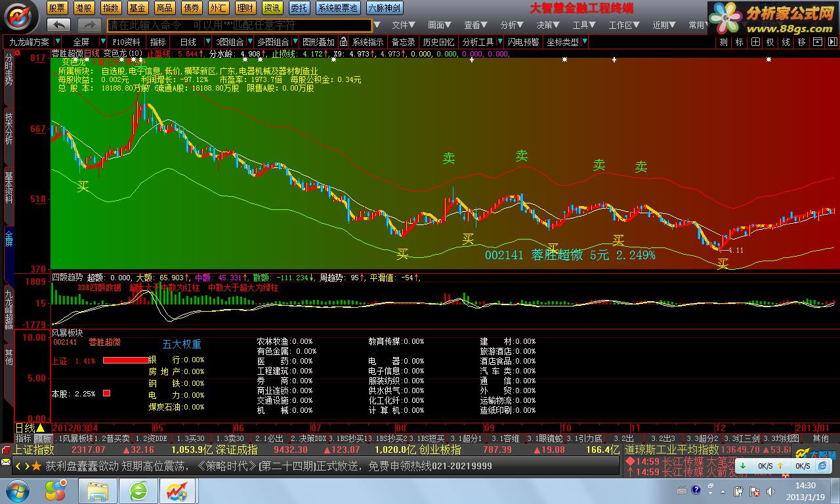Click the 闪电预警 toolbar item
Viewport: 840px width, 504px height.
[x=523, y=42]
